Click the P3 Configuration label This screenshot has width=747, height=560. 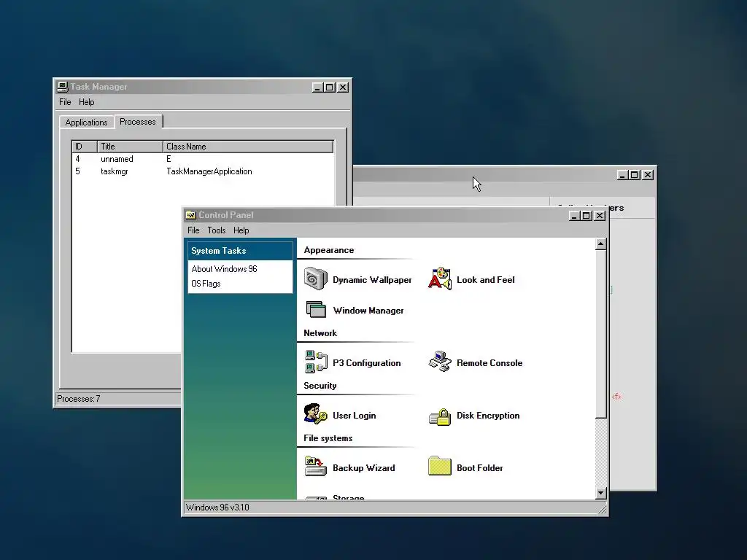[366, 363]
